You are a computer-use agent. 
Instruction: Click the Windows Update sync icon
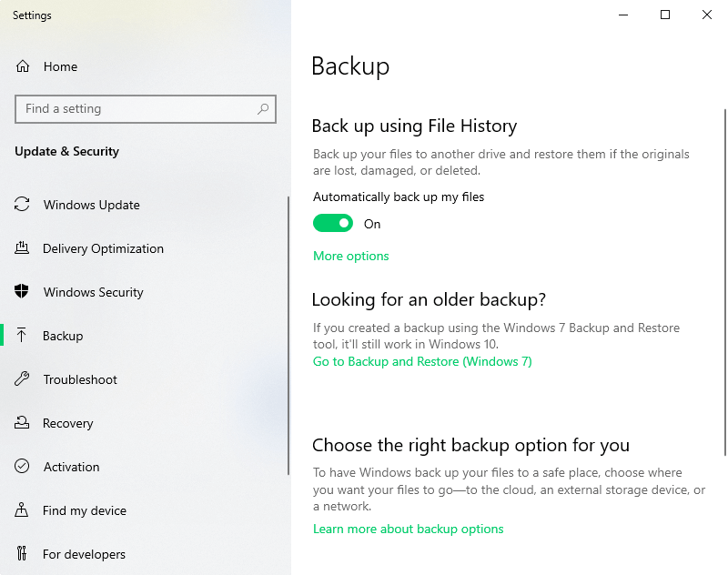(x=23, y=205)
